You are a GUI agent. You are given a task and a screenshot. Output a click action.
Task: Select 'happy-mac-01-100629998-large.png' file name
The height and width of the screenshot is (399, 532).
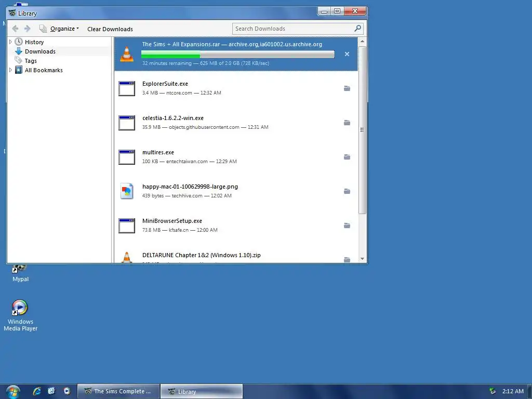coord(190,187)
